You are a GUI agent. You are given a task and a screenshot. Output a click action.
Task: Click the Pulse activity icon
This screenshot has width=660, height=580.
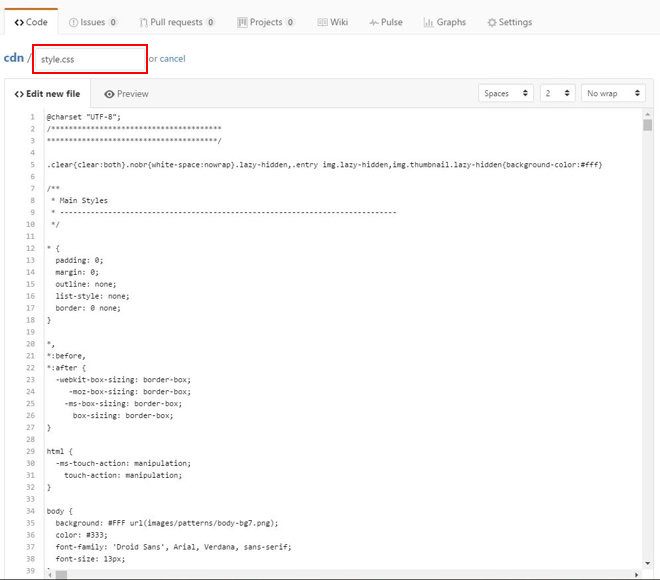click(x=374, y=23)
